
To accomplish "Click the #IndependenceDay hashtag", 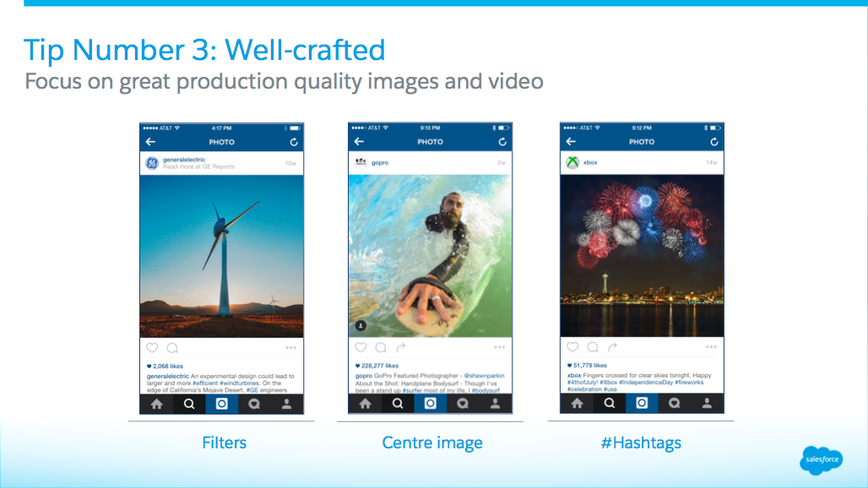I will pyautogui.click(x=646, y=382).
